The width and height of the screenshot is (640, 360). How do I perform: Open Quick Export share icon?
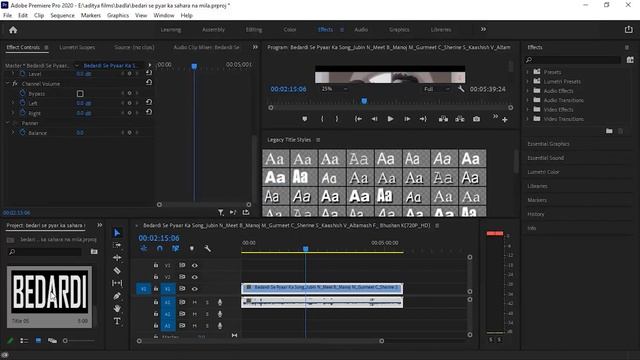[629, 29]
